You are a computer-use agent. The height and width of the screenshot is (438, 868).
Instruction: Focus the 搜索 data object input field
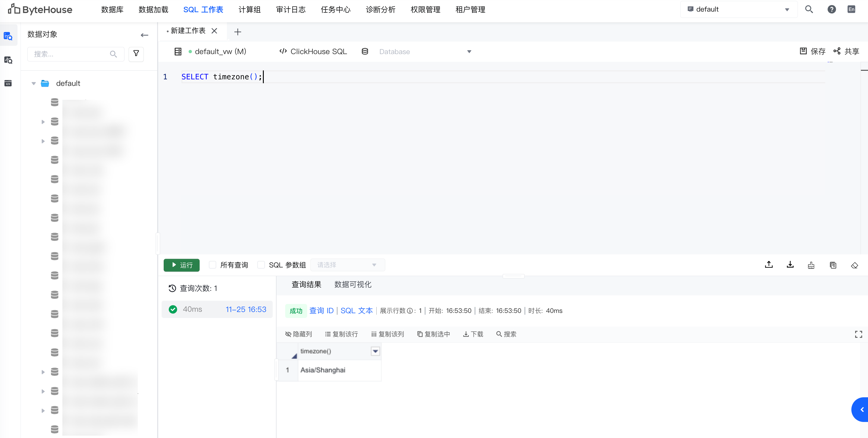pos(76,54)
